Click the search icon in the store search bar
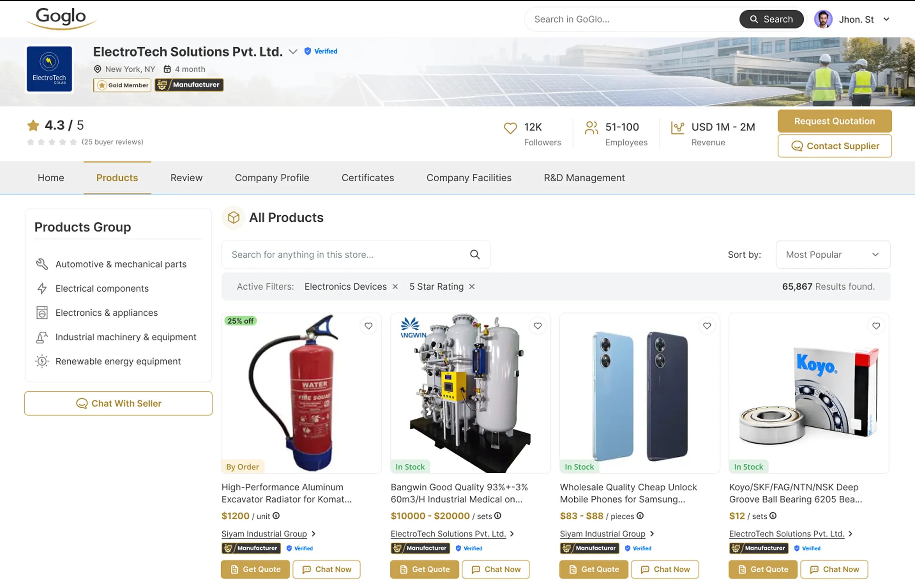Image resolution: width=915 pixels, height=588 pixels. (475, 254)
